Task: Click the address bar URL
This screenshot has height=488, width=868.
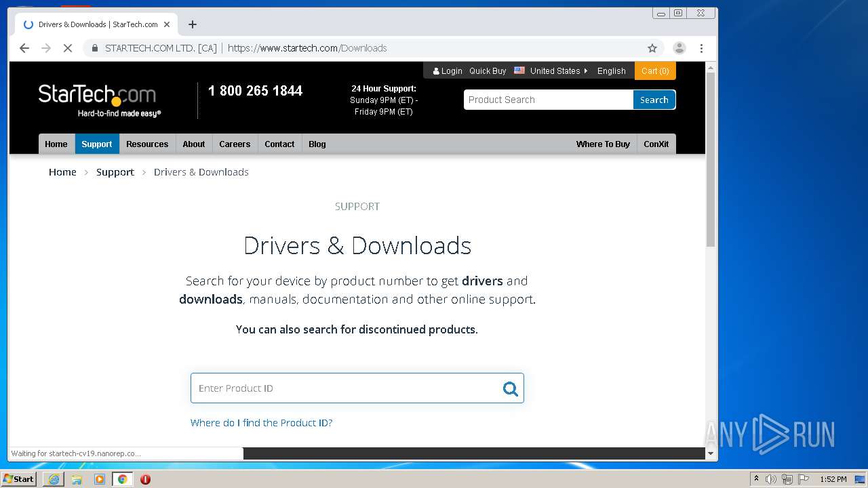Action: [307, 48]
